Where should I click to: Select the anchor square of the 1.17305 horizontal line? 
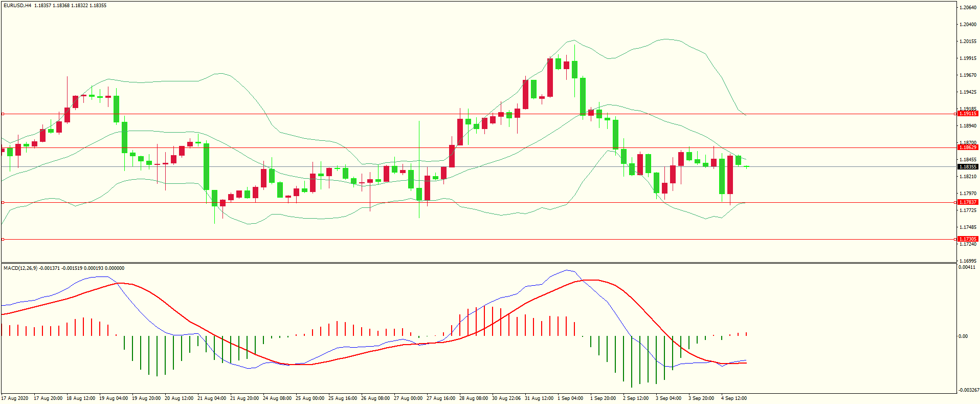click(x=3, y=239)
